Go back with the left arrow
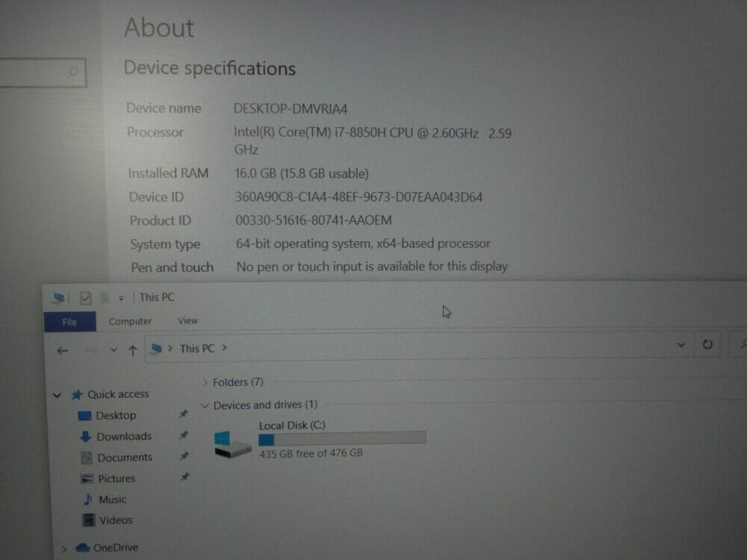747x560 pixels. pyautogui.click(x=63, y=351)
